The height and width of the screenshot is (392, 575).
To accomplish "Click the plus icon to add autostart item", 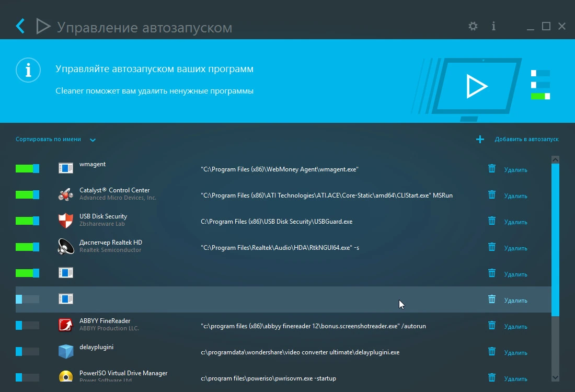I will point(480,140).
